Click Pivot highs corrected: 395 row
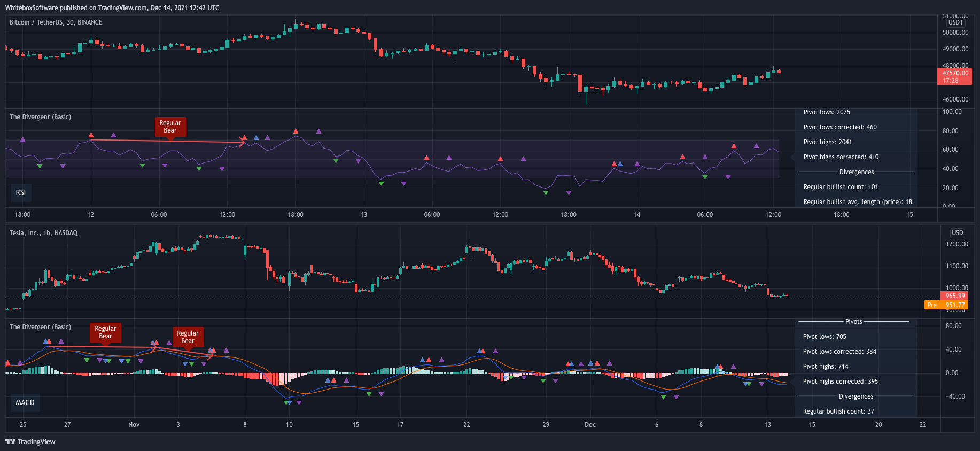Image resolution: width=980 pixels, height=451 pixels. pos(841,382)
